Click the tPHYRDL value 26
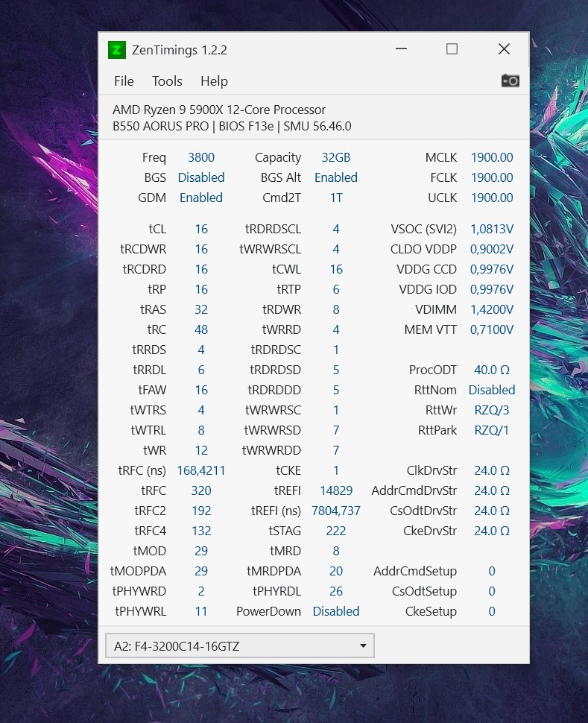This screenshot has width=588, height=723. click(336, 591)
